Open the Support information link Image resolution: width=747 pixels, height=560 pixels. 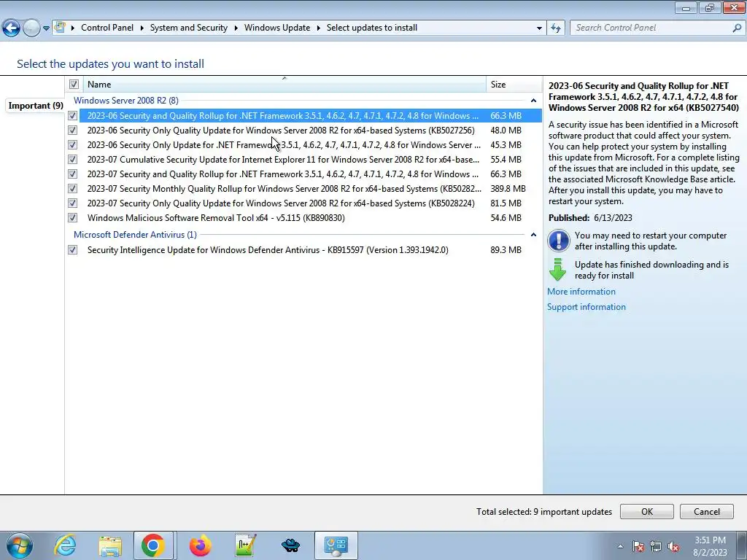[587, 307]
